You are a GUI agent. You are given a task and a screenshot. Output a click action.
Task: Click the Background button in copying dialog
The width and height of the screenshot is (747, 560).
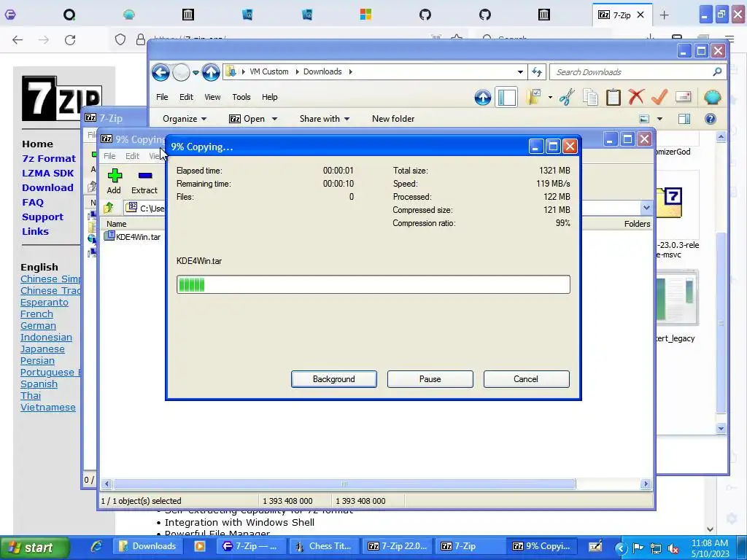coord(333,379)
